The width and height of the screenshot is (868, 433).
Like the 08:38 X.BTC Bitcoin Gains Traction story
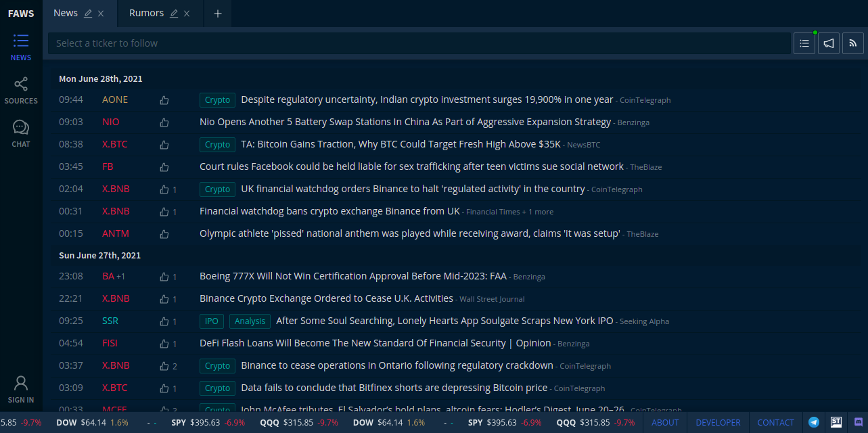click(x=164, y=145)
